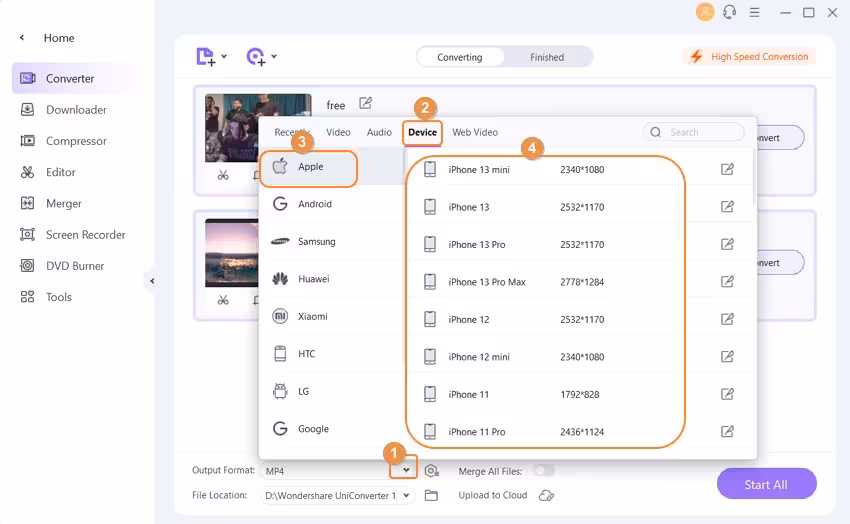The height and width of the screenshot is (524, 850).
Task: Enable High Speed Conversion
Action: (x=749, y=56)
